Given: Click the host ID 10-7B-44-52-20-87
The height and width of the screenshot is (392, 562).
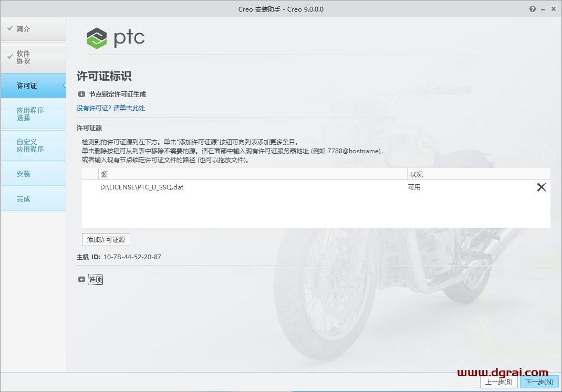Looking at the screenshot, I should point(132,257).
